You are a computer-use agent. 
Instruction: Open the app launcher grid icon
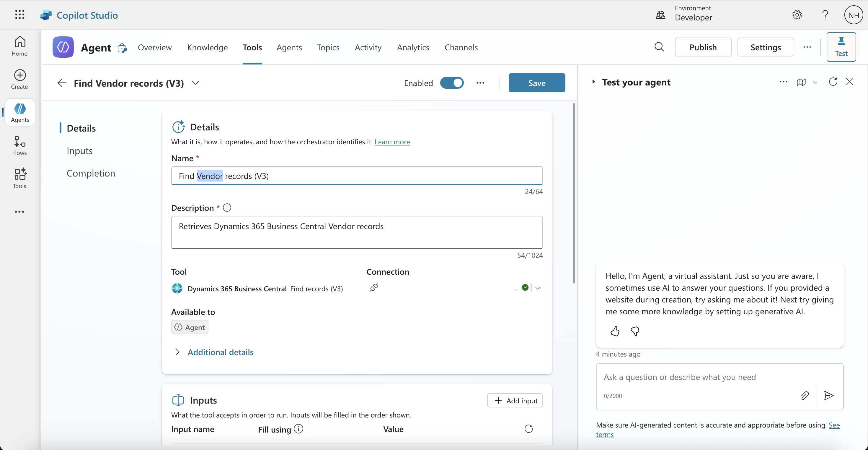[19, 15]
